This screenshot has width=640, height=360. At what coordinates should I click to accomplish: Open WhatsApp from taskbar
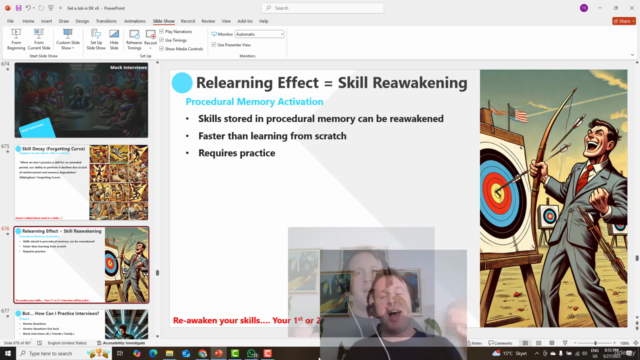click(251, 353)
